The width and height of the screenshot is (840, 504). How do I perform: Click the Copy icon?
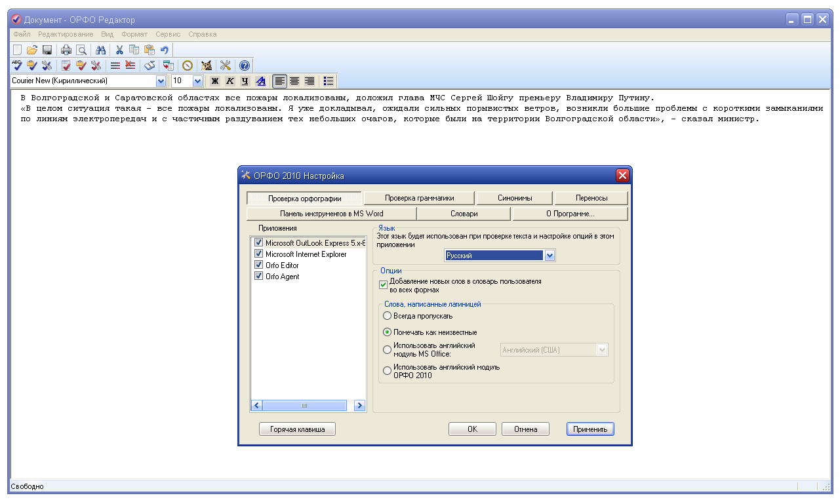click(x=134, y=50)
